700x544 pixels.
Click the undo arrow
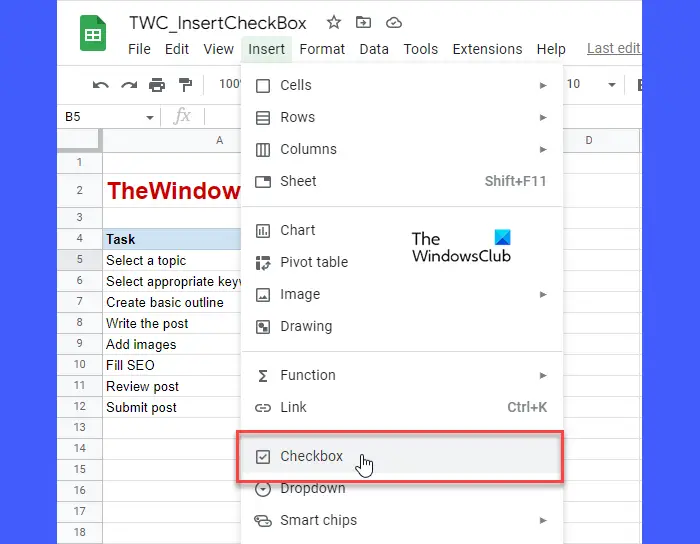point(100,84)
